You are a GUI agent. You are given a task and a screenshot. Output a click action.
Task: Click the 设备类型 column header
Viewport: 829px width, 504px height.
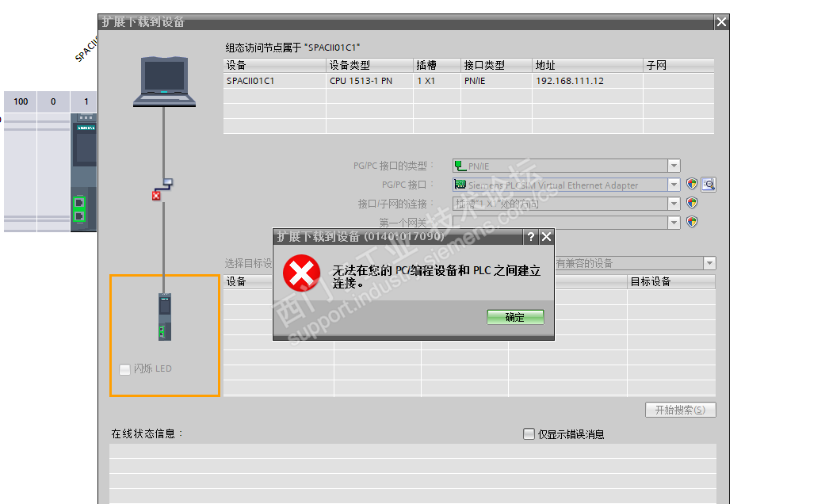(369, 65)
